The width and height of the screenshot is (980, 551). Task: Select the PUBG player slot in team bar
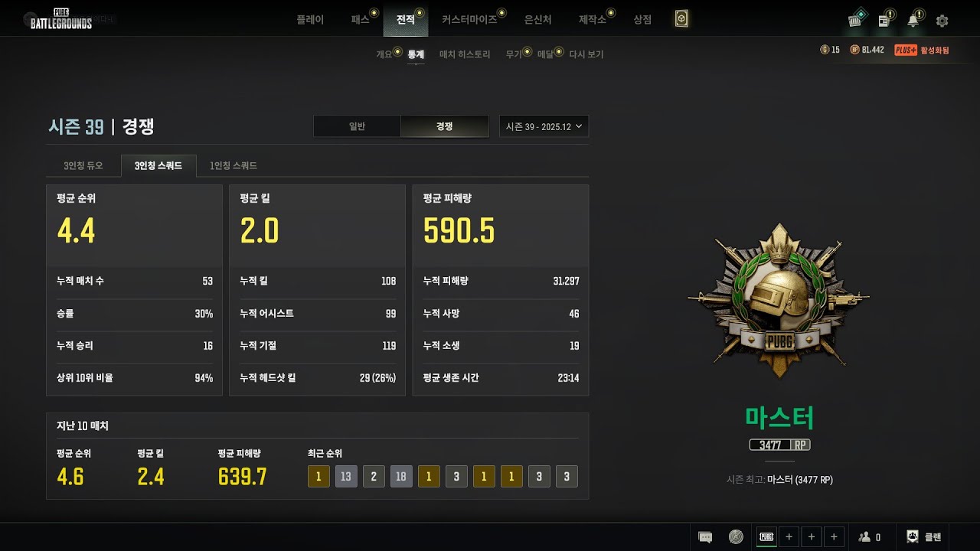coord(766,537)
